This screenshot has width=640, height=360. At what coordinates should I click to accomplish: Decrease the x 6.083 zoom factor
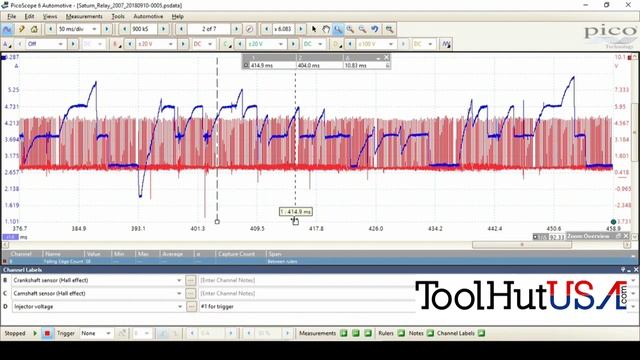point(267,29)
